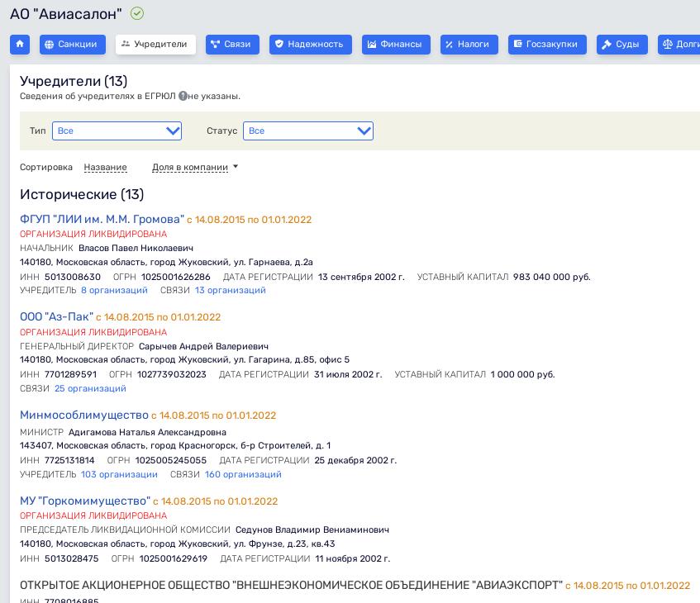The height and width of the screenshot is (603, 700).
Task: Click OGRN value 1027739032023
Action: (x=172, y=374)
